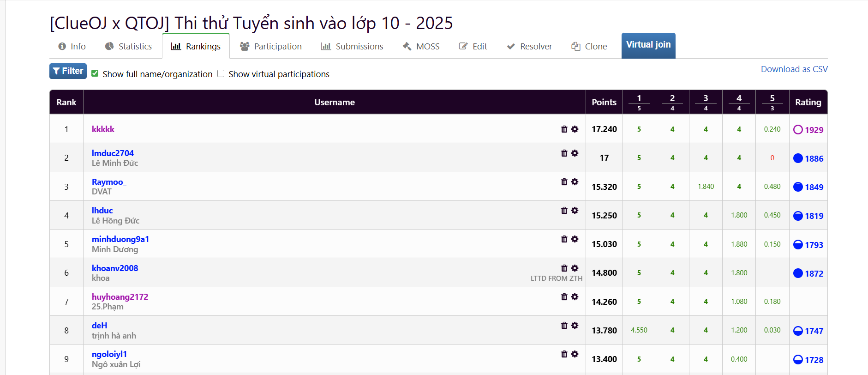868x375 pixels.
Task: Open user profile kkkkk
Action: click(x=103, y=129)
